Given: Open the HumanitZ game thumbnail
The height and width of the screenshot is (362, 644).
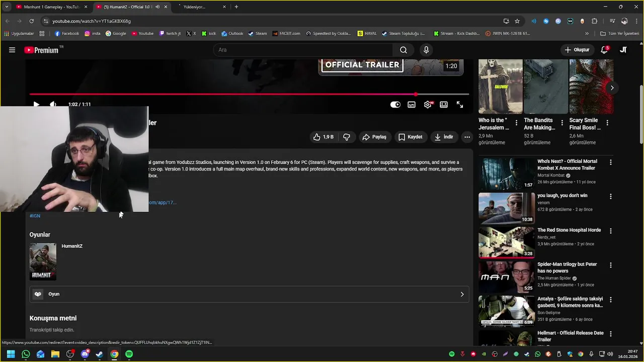Looking at the screenshot, I should tap(43, 261).
